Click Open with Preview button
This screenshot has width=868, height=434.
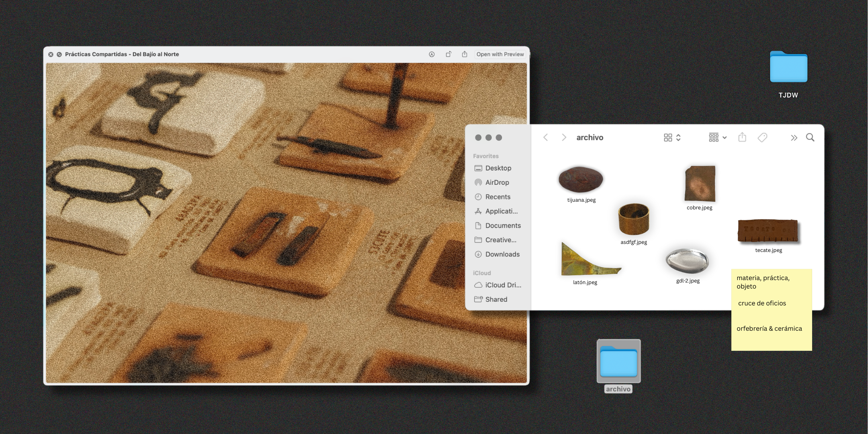pos(500,54)
